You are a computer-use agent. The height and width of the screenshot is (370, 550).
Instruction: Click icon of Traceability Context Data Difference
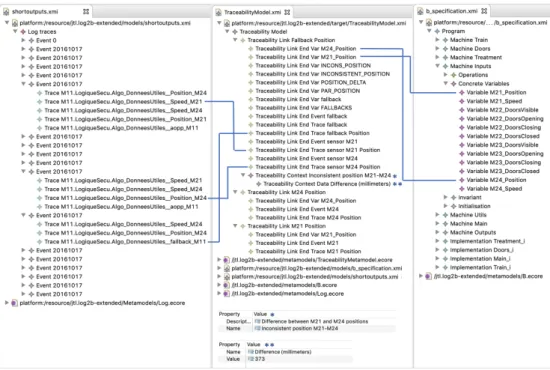(x=259, y=184)
